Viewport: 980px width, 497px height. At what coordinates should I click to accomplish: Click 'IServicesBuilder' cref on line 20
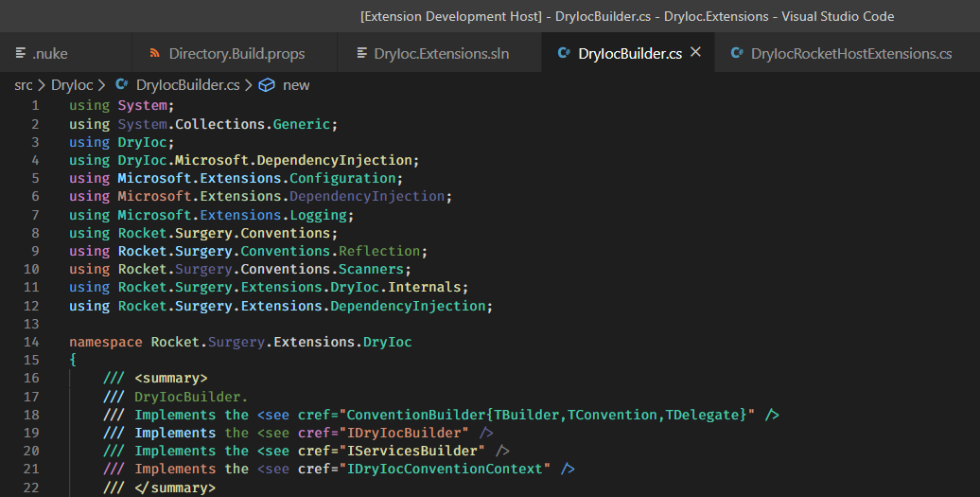tap(412, 451)
